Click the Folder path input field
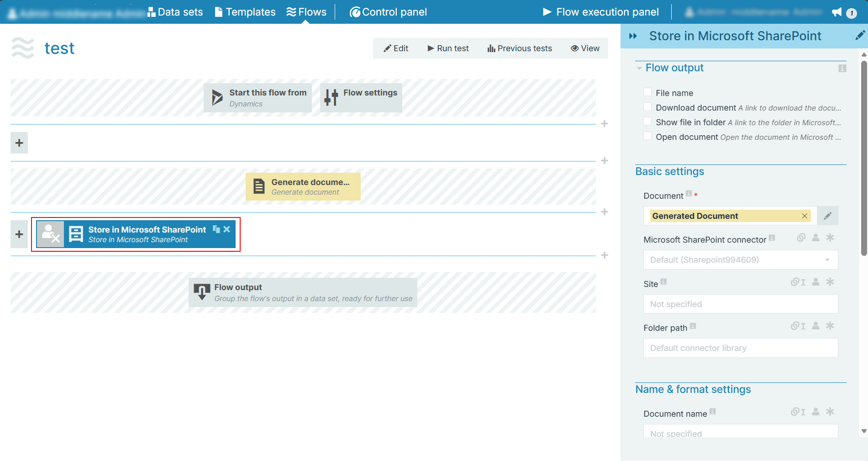868x461 pixels. pyautogui.click(x=741, y=348)
